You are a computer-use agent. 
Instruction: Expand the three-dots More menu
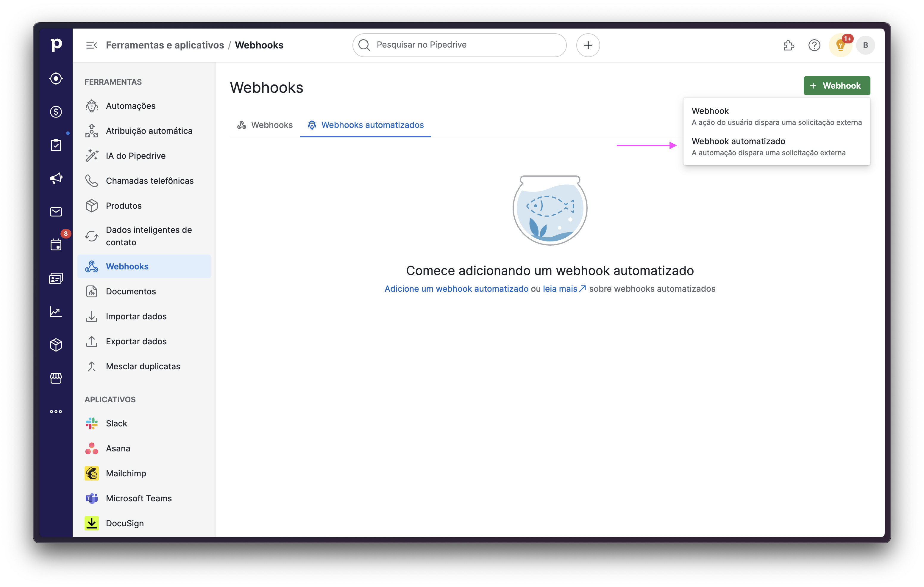click(56, 411)
